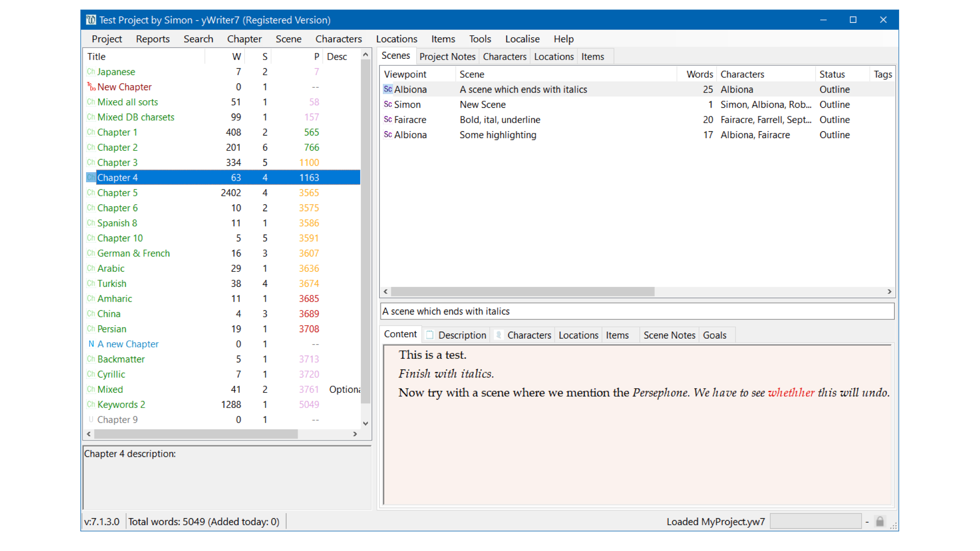Viewport: 980px width, 551px height.
Task: Click the Sc icon beside "A scene which ends with italics"
Action: (388, 89)
